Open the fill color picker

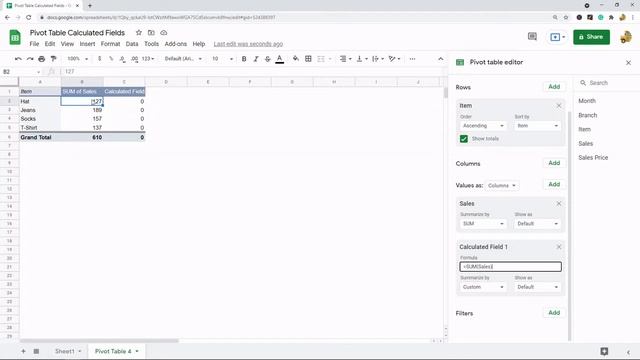tap(296, 59)
